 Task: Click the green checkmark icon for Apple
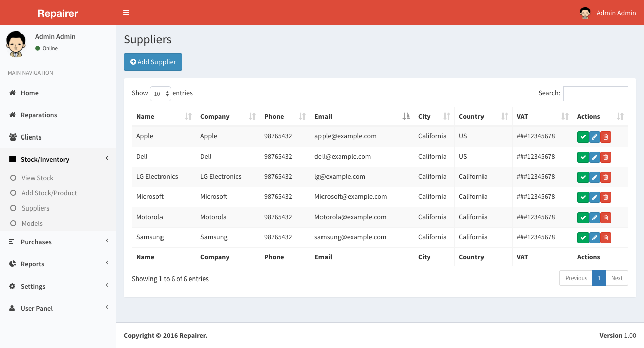click(583, 137)
